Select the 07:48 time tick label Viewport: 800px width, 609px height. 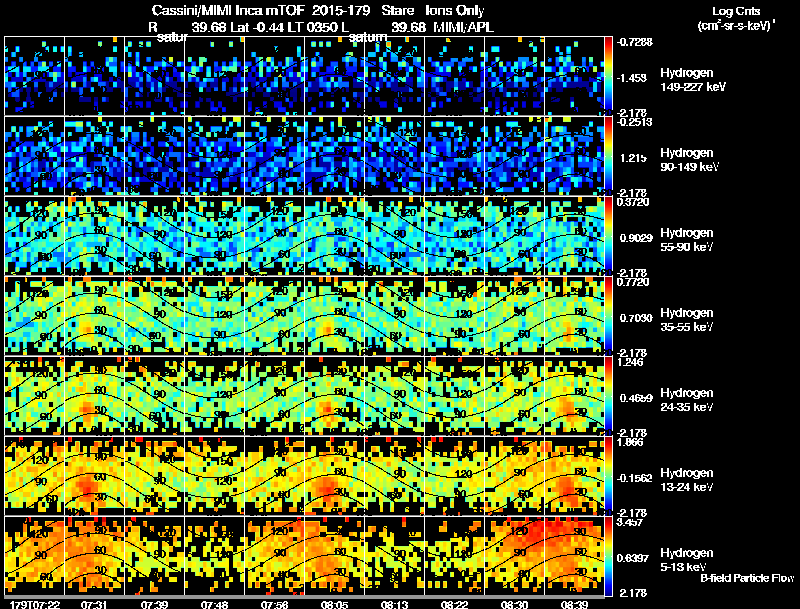[214, 604]
